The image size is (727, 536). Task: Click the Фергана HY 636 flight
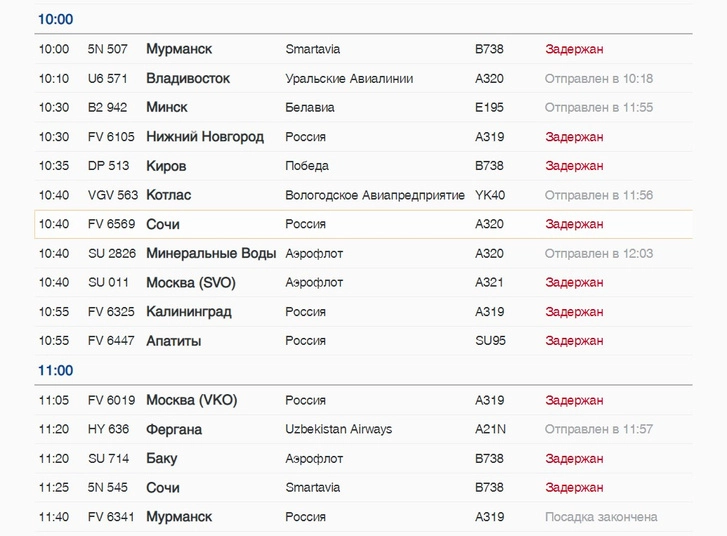pos(364,429)
